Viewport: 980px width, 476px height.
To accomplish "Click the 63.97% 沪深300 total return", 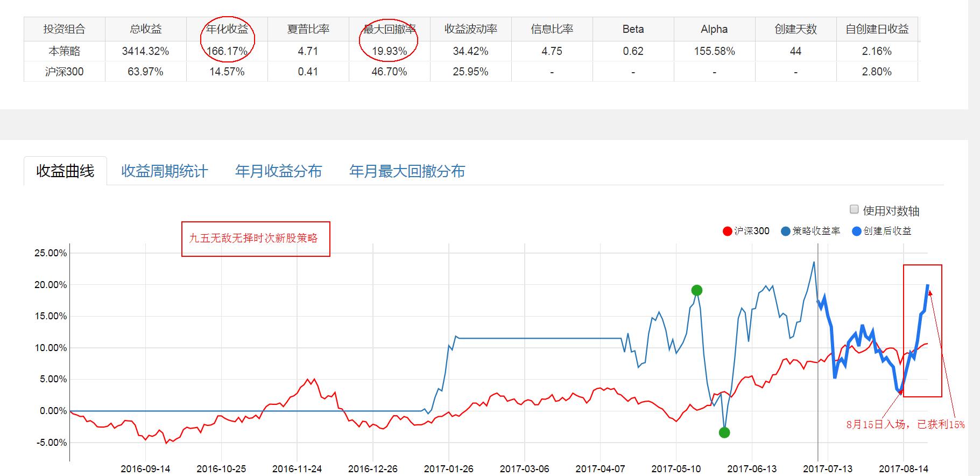I will point(145,72).
